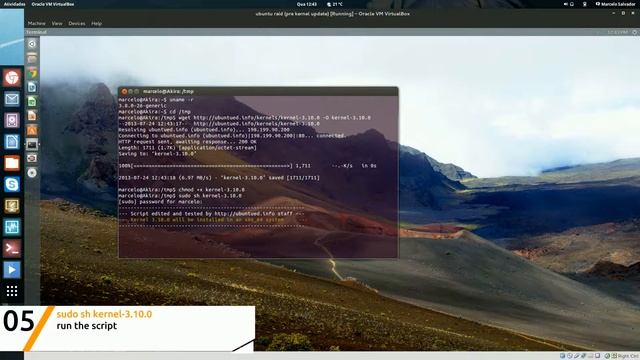640x360 pixels.
Task: Click 'Terminal' label in guest top panel
Action: point(36,32)
